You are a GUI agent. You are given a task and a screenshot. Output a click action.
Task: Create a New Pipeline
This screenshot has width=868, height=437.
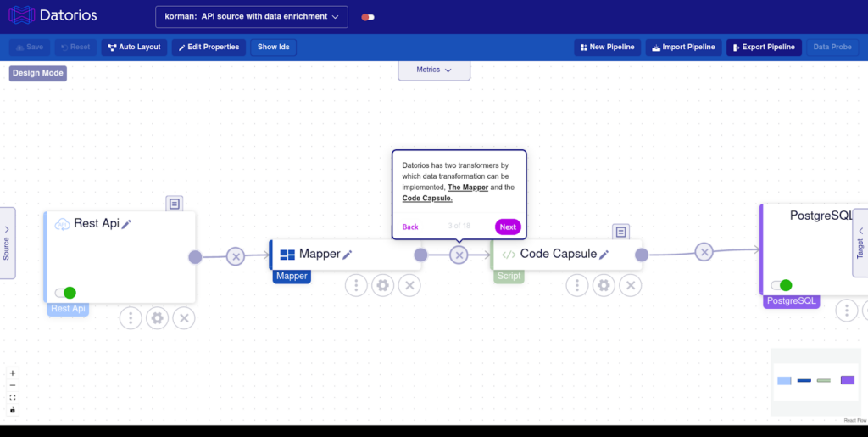607,47
